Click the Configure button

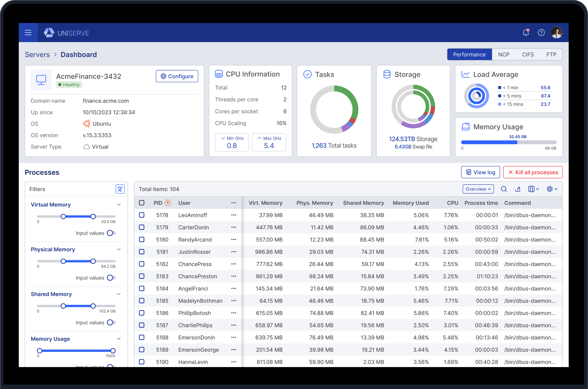tap(177, 76)
